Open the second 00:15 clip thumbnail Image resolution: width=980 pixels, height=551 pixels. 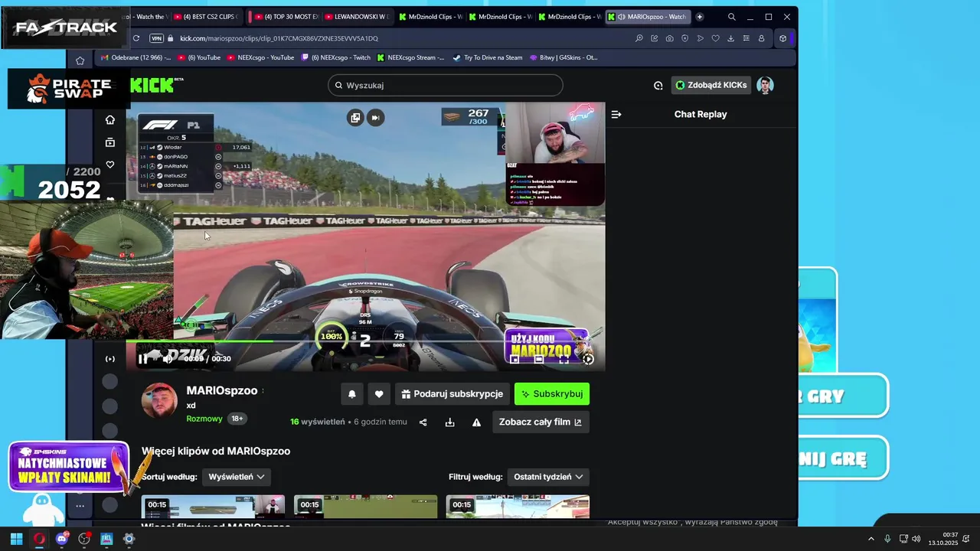pos(366,507)
